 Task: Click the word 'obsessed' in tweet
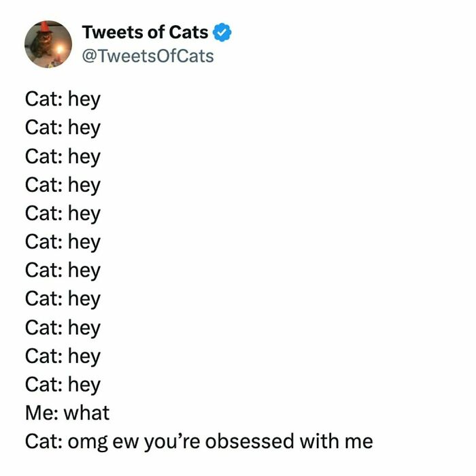click(x=250, y=441)
